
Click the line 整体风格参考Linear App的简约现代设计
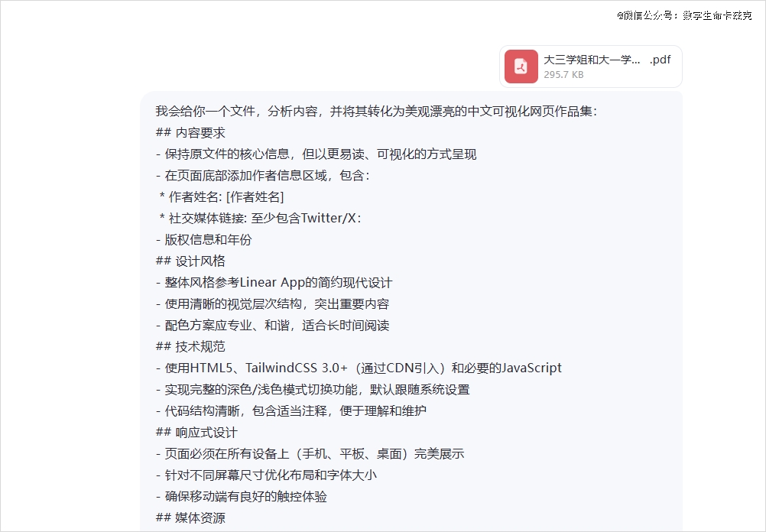tap(274, 283)
